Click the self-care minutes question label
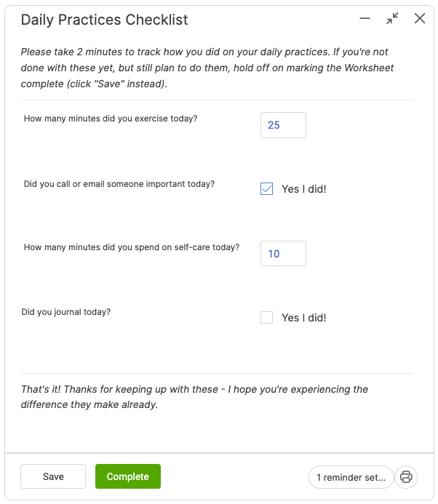 (x=132, y=247)
